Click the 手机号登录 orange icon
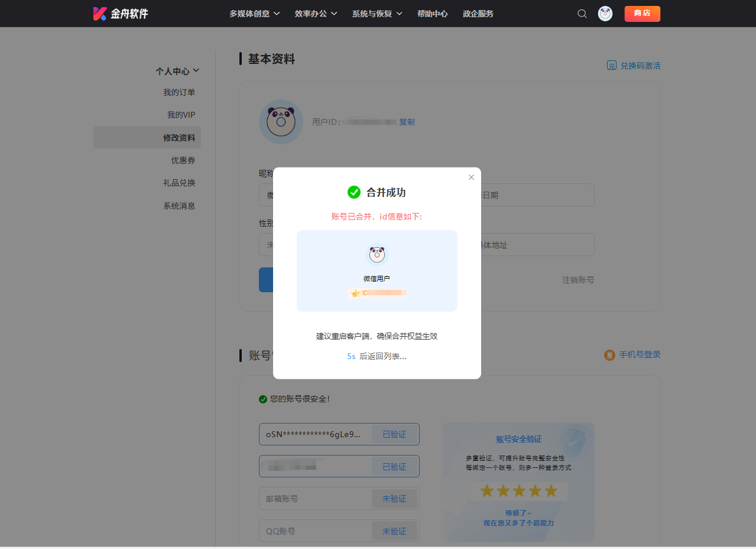Viewport: 756px width, 549px height. pyautogui.click(x=609, y=355)
